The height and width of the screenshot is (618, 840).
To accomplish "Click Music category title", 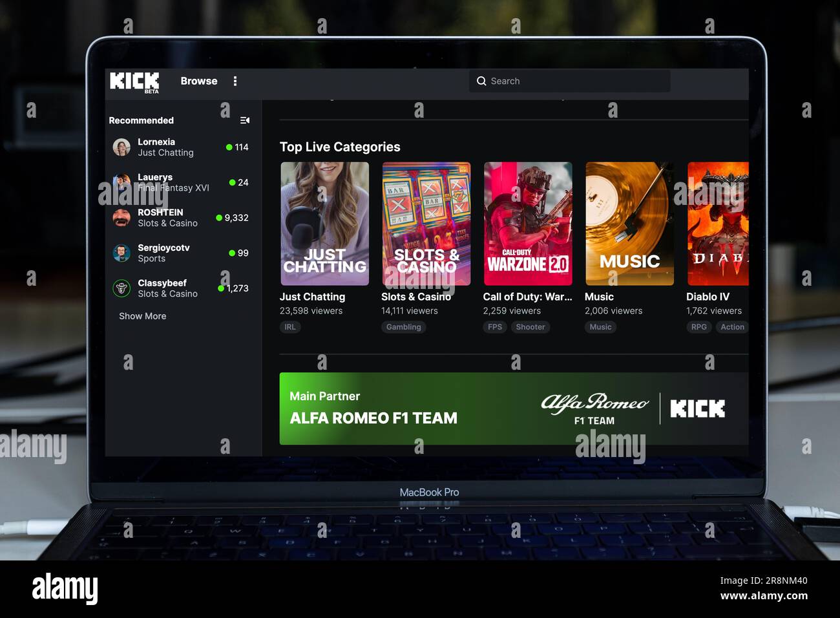I will 599,297.
